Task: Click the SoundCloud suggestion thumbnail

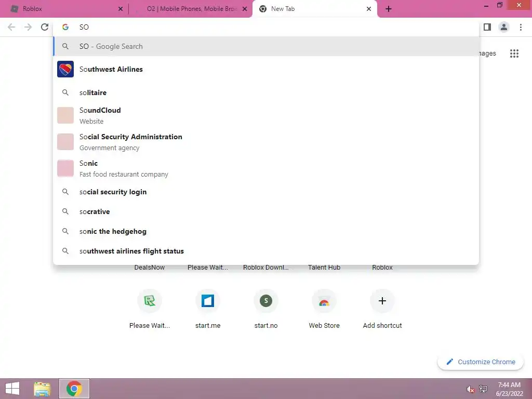Action: click(x=65, y=115)
